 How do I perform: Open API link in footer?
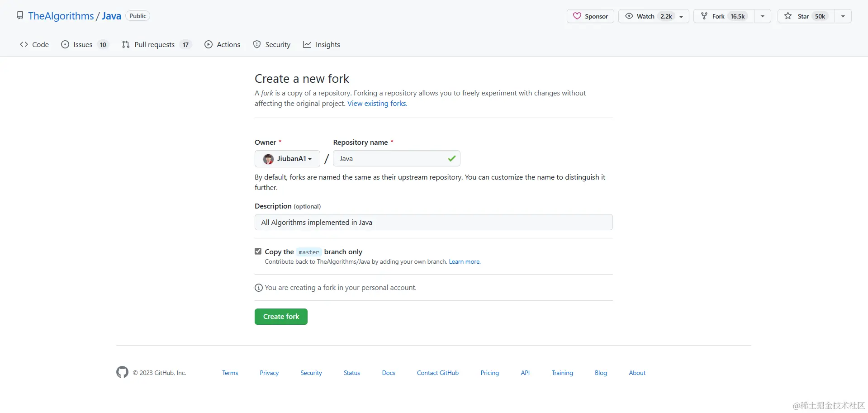pyautogui.click(x=525, y=373)
